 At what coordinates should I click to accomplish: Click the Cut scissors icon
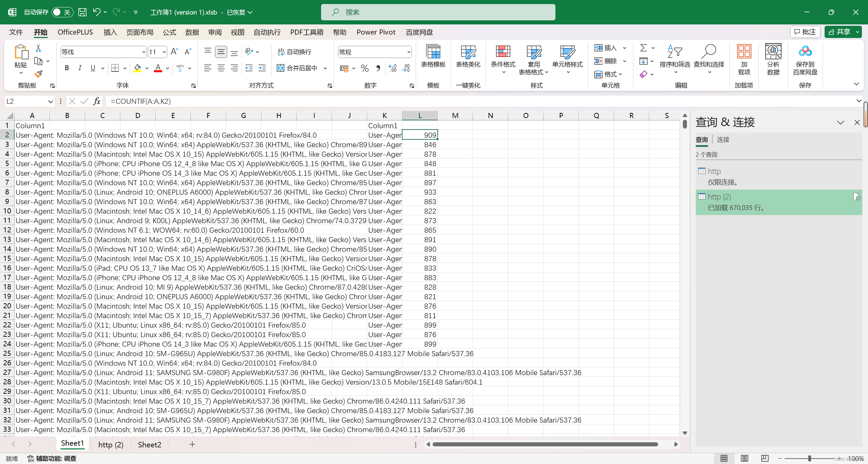tap(38, 48)
